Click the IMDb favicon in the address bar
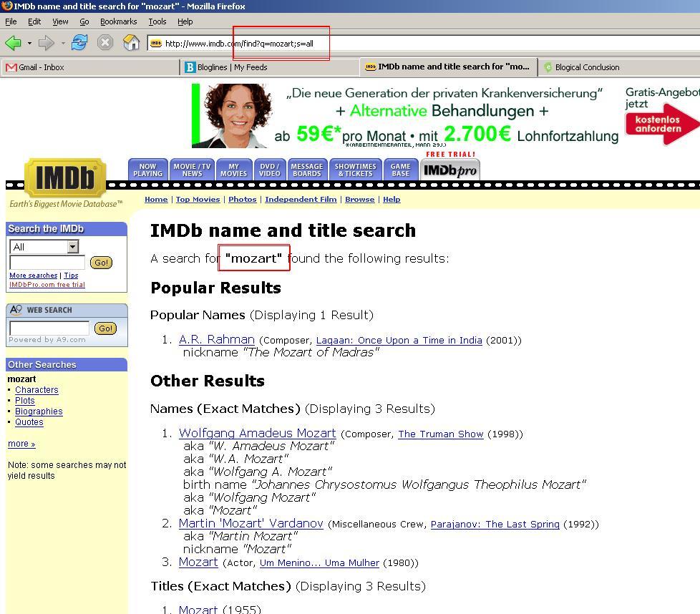This screenshot has height=614, width=700. pyautogui.click(x=156, y=44)
